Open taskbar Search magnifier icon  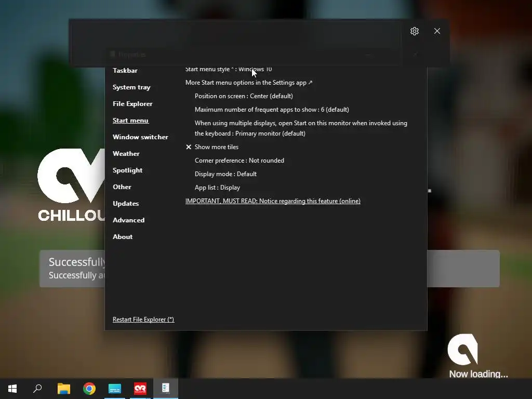click(x=37, y=389)
